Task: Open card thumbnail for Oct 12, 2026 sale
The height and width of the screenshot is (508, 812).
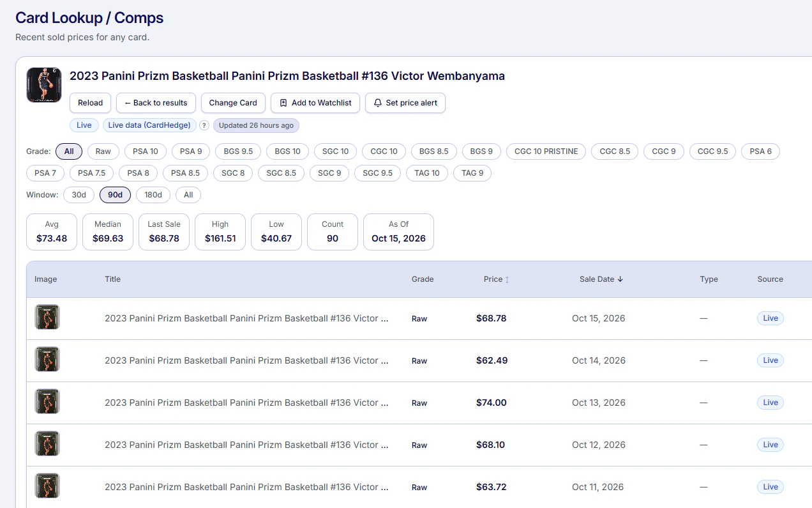Action: [47, 444]
